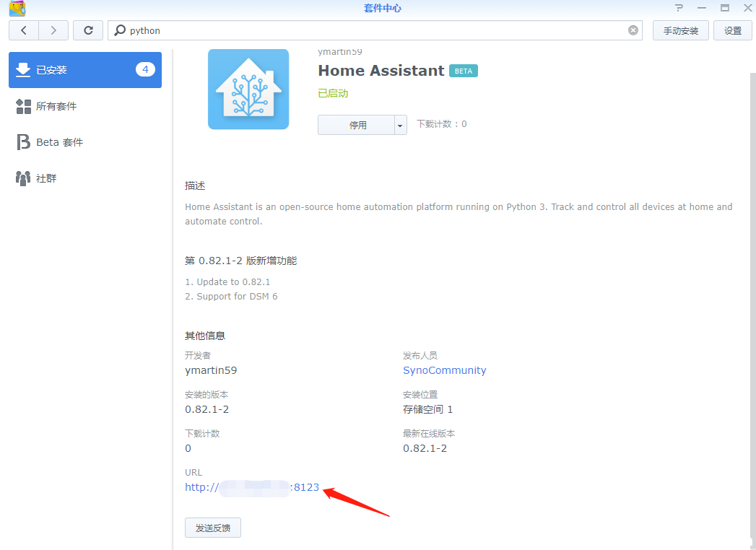Click the line Support for DSM 6

pyautogui.click(x=232, y=297)
